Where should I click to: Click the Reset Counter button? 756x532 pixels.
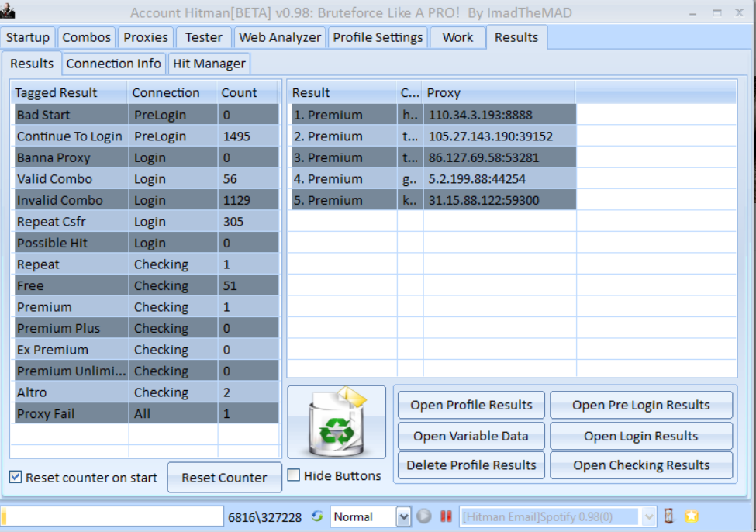coord(224,478)
